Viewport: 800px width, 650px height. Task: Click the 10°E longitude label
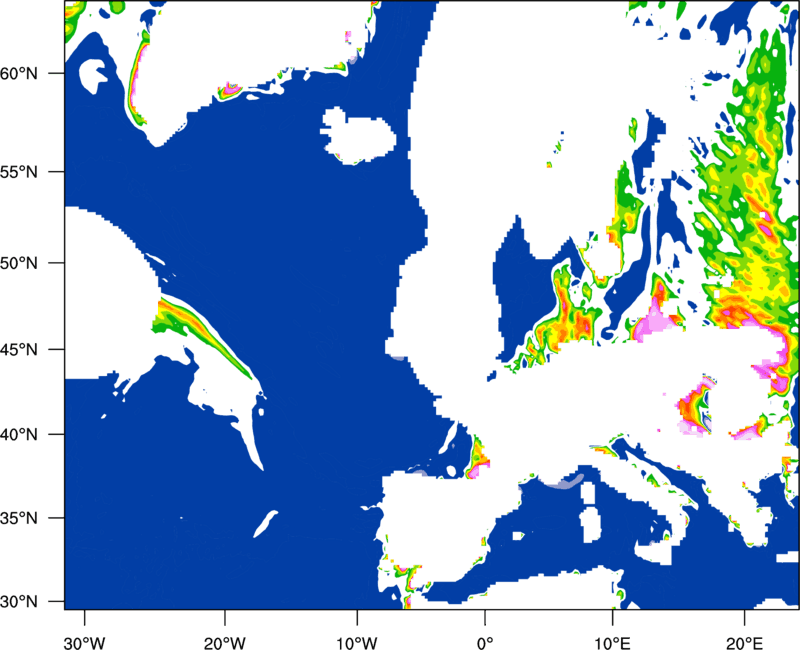612,643
